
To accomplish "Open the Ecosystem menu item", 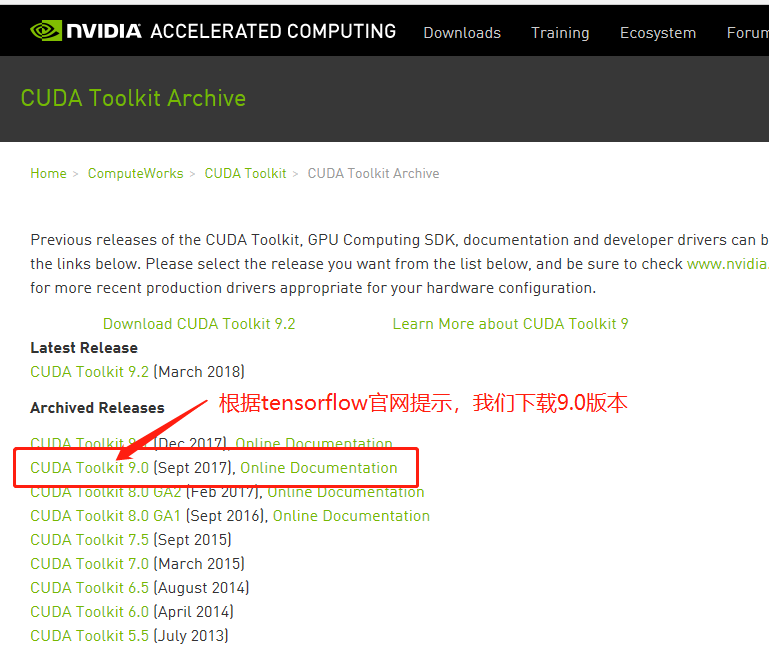I will [x=657, y=33].
